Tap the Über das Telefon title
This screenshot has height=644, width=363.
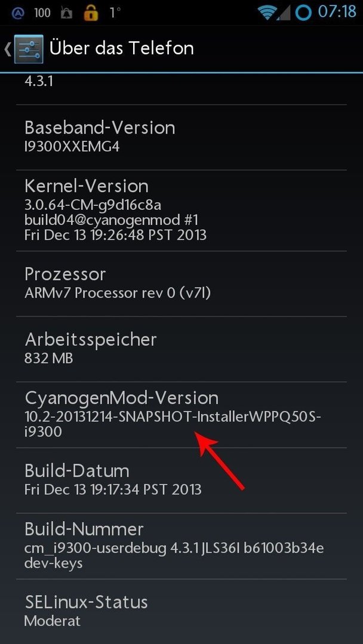click(122, 48)
